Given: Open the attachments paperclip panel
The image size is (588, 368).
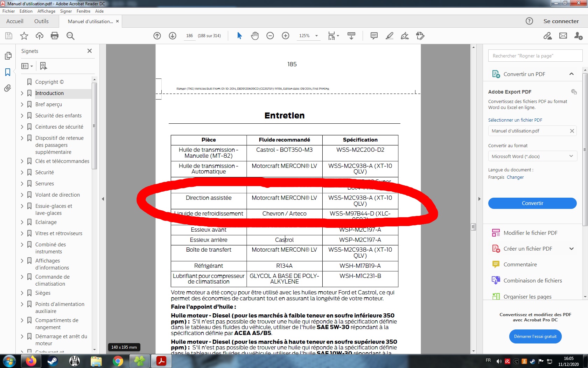Looking at the screenshot, I should tap(8, 88).
